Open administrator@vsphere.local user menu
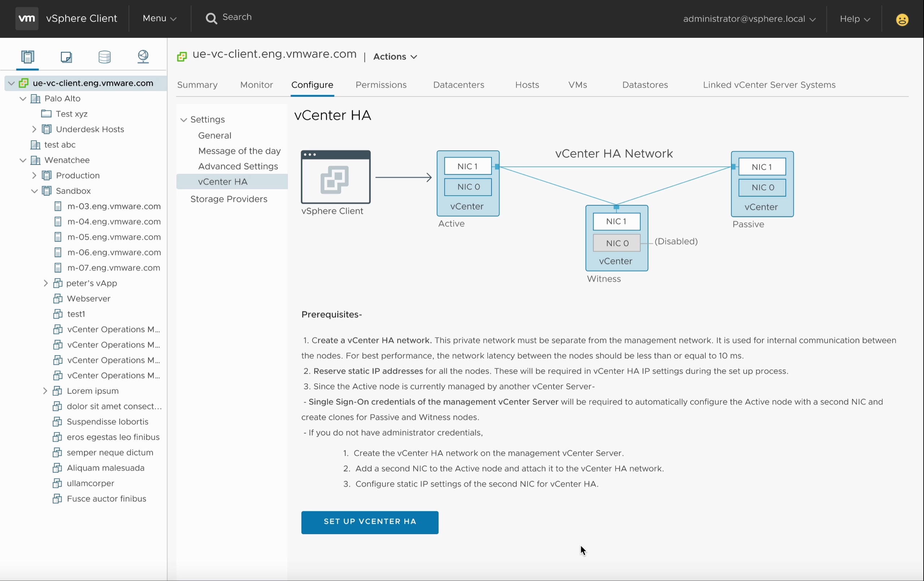 pyautogui.click(x=749, y=19)
